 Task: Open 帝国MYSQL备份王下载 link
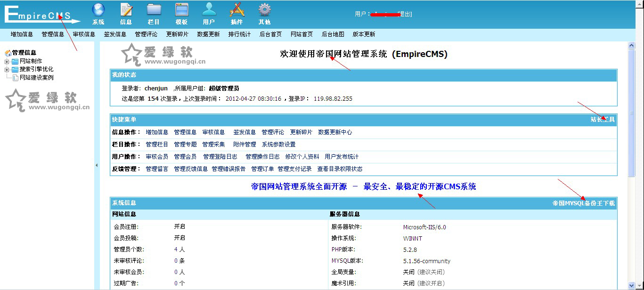(x=584, y=203)
